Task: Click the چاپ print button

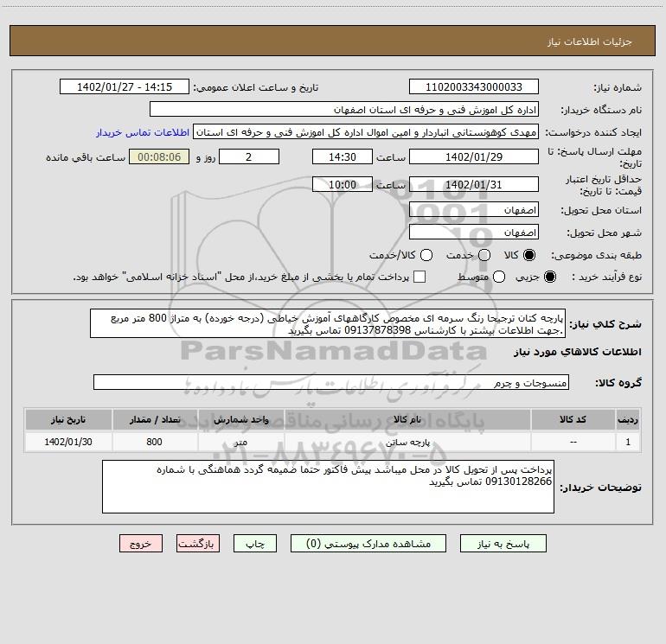Action: [x=255, y=544]
